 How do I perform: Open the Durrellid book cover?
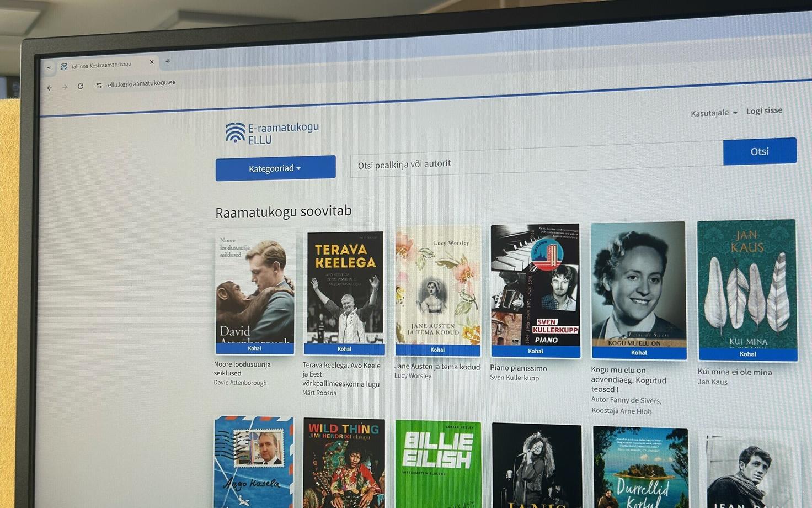(x=640, y=468)
